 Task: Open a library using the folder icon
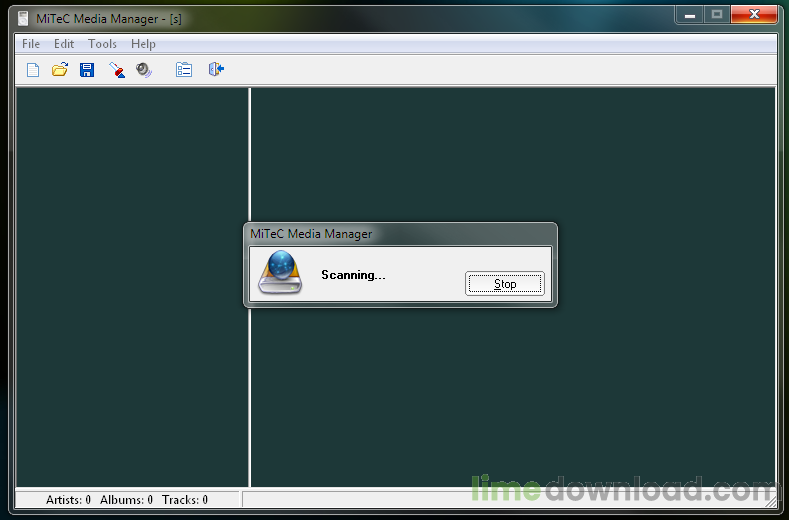60,69
